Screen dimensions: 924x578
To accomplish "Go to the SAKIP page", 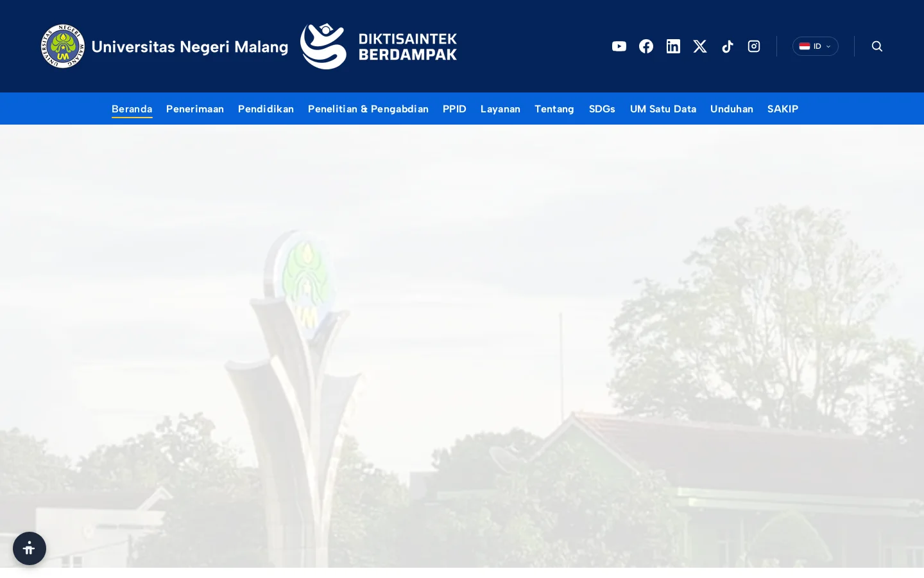I will point(783,109).
